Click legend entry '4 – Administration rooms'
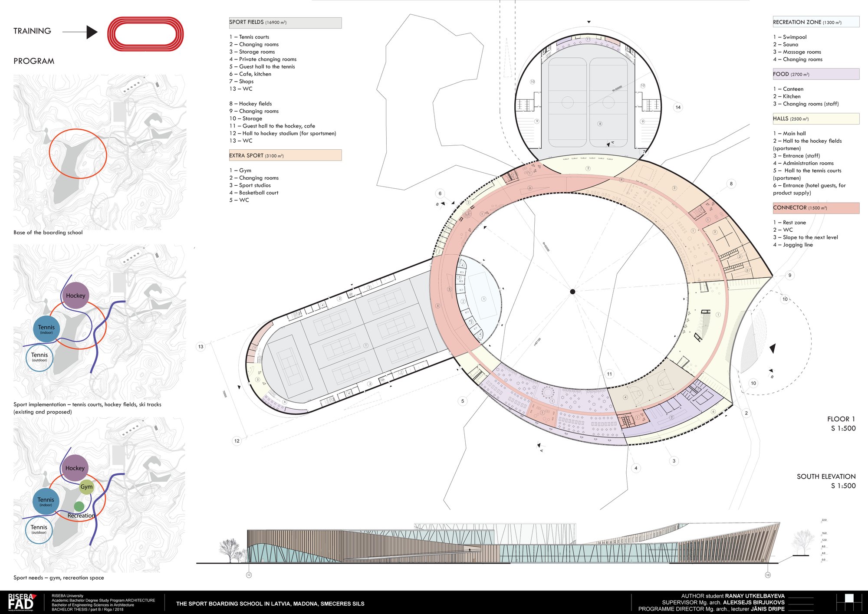Screen dimensions: 868x614 point(803,163)
